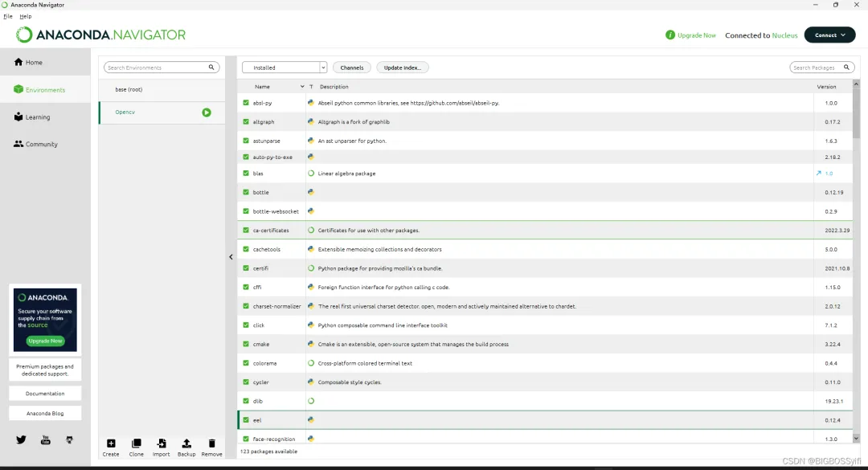The image size is (868, 470).
Task: Expand the Connect dropdown button
Action: click(829, 35)
